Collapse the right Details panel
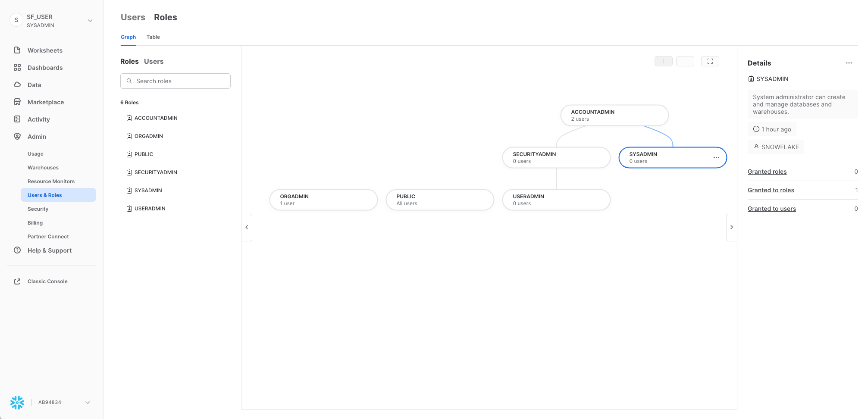The width and height of the screenshot is (868, 419). [x=731, y=227]
